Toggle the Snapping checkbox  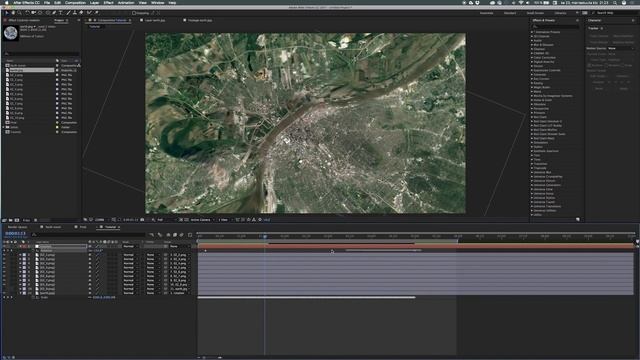point(134,13)
